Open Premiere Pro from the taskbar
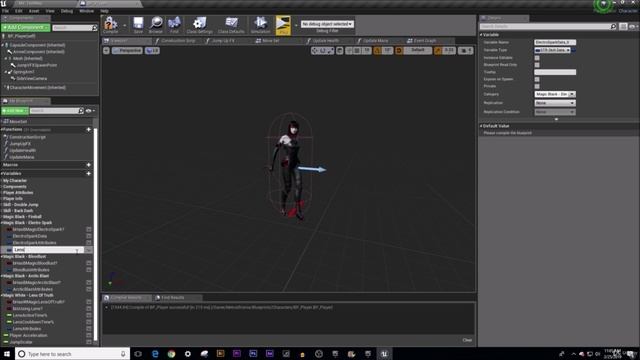 237,354
